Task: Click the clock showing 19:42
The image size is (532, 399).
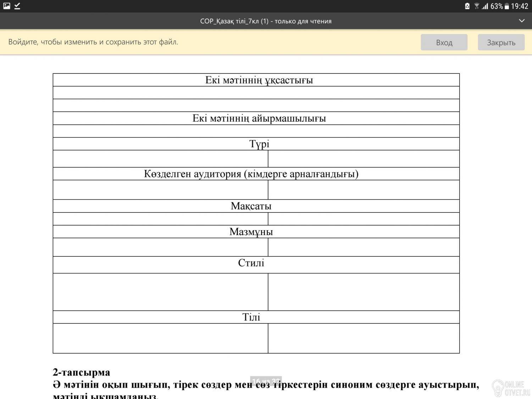Action: [x=520, y=6]
